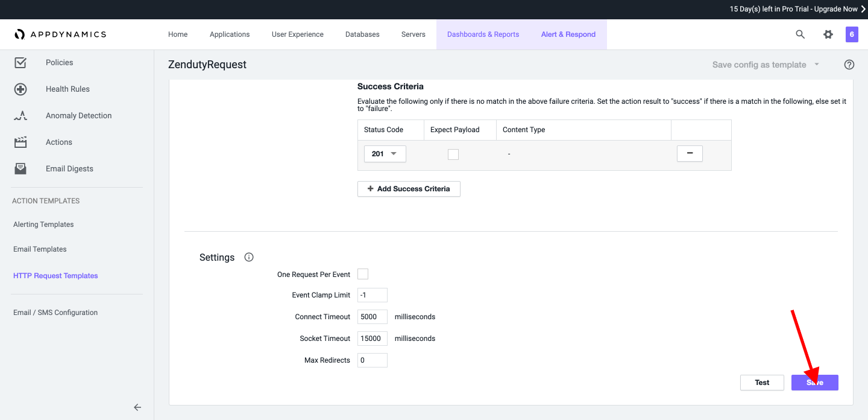Screen dimensions: 868x420
Task: Click the Actions clapperboard icon
Action: pyautogui.click(x=20, y=142)
